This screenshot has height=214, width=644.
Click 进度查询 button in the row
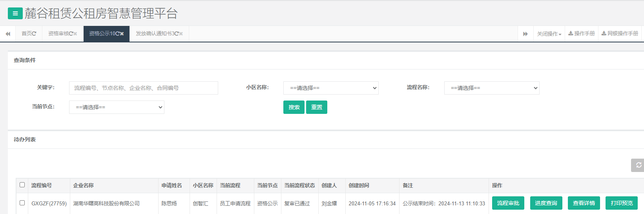tap(546, 203)
